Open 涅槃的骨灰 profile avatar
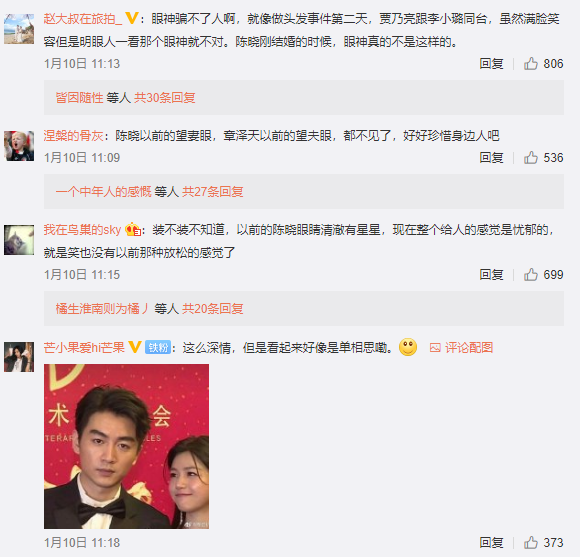 click(x=19, y=146)
